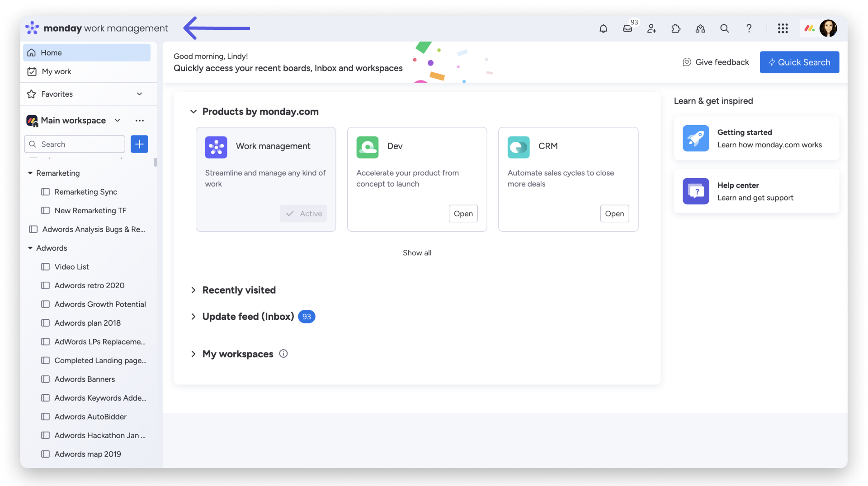Click the Main workspace logo icon
Image resolution: width=868 pixels, height=486 pixels.
[32, 121]
